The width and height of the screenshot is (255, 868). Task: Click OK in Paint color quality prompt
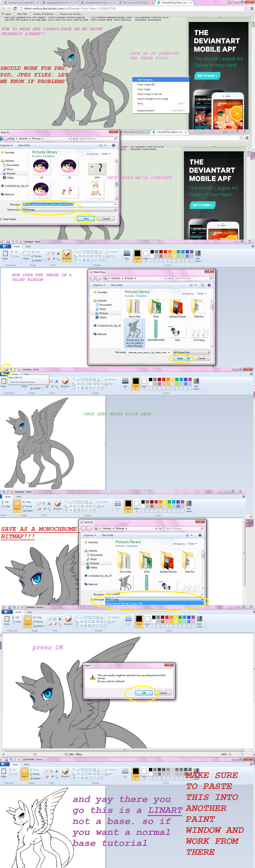point(144,693)
